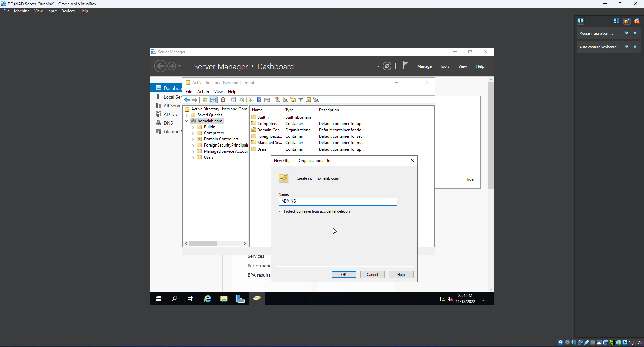The image size is (644, 347).
Task: Click Help button in New Object dialog
Action: [401, 275]
